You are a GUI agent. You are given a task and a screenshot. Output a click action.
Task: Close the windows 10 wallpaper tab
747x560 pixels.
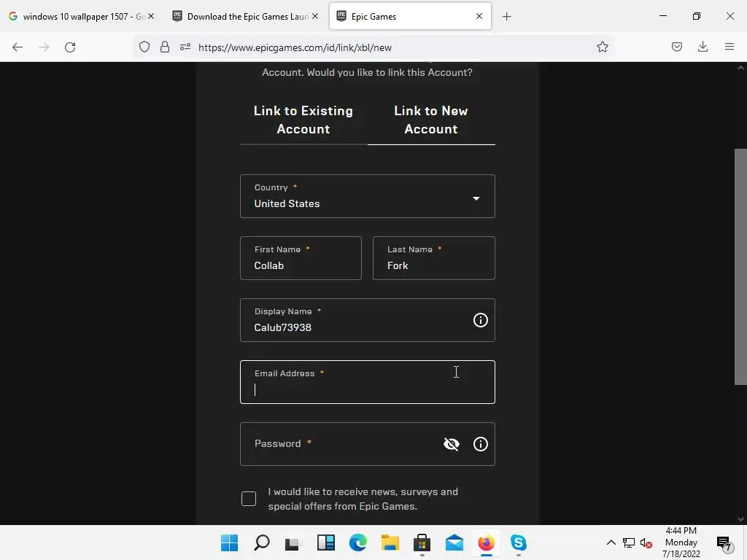[151, 16]
